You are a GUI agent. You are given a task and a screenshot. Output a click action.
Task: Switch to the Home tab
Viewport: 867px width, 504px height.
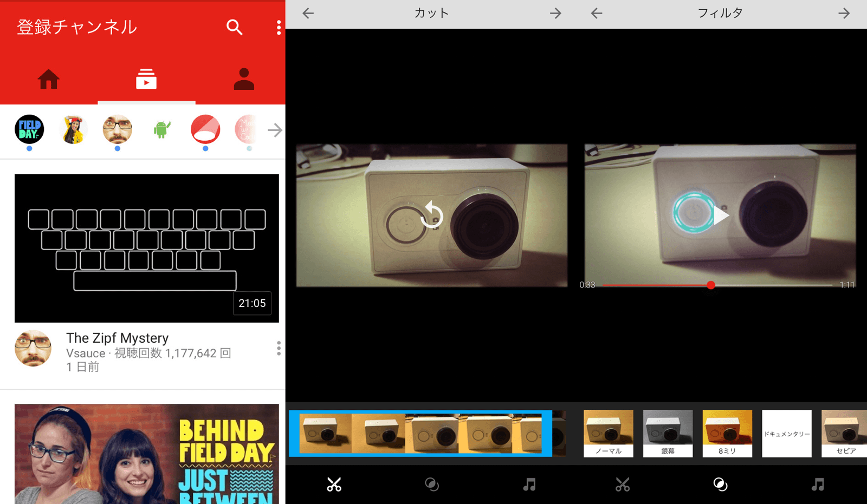tap(49, 79)
